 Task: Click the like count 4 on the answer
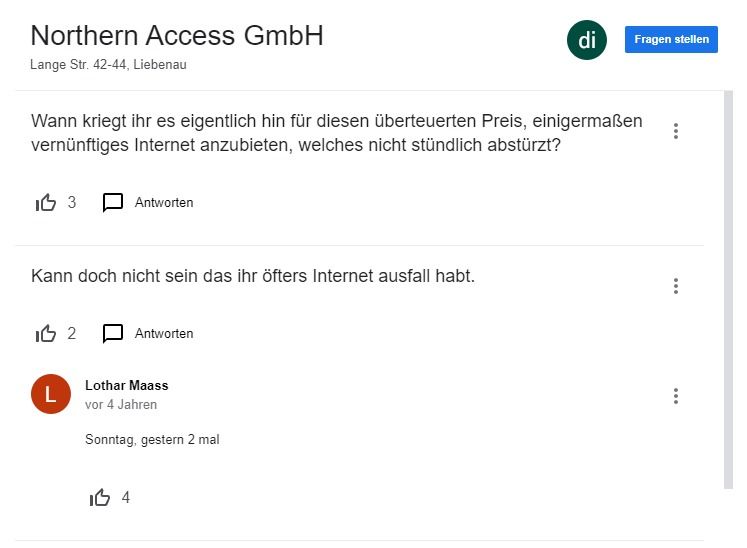tap(126, 498)
